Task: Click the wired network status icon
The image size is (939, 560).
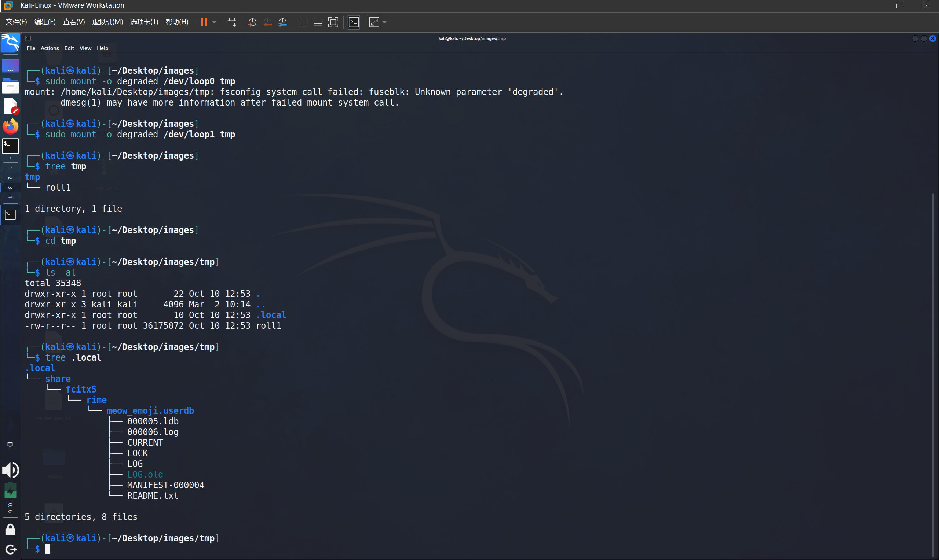Action: [10, 445]
